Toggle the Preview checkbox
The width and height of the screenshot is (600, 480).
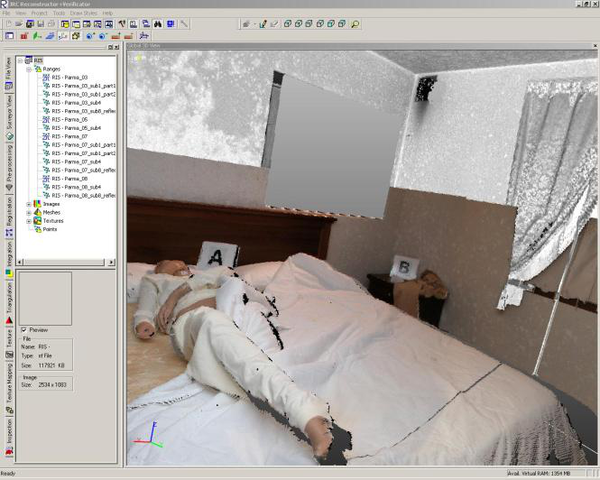(x=24, y=329)
